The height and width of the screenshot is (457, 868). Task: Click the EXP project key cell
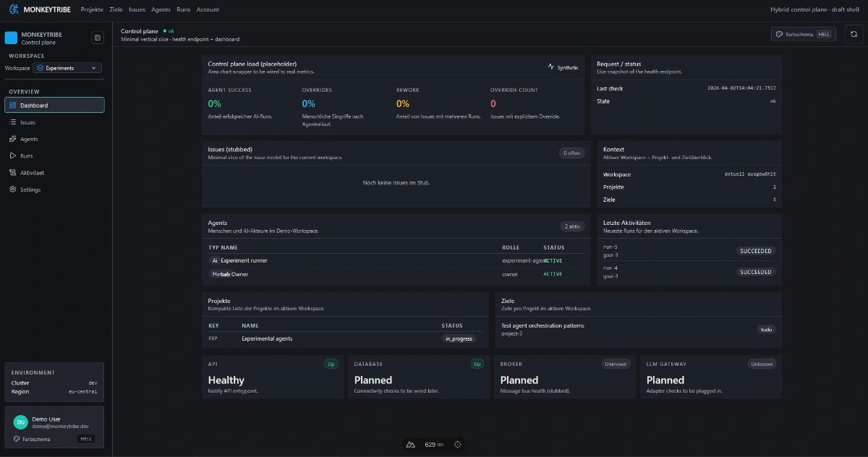213,338
